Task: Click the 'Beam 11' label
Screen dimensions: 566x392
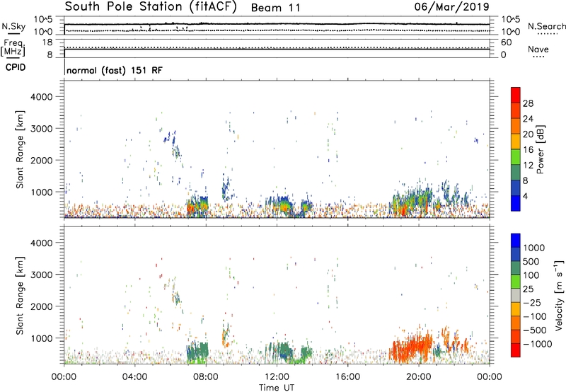Action: [x=275, y=8]
